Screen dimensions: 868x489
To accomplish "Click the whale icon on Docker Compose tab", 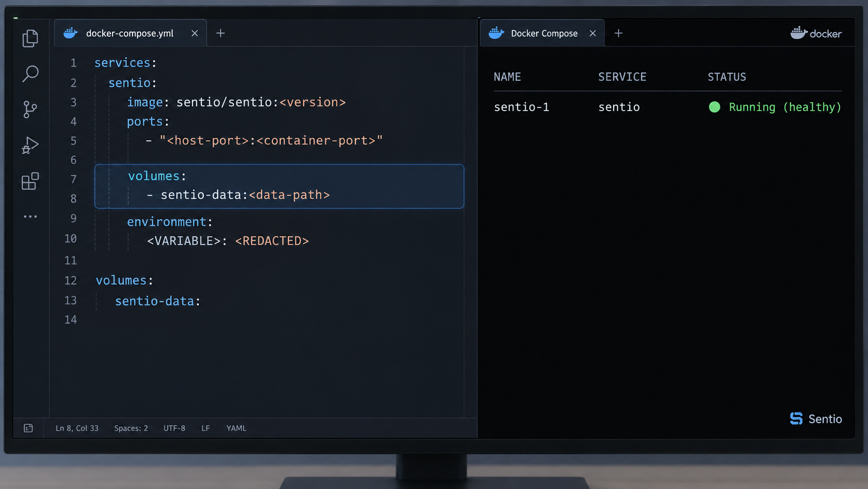I will coord(496,33).
